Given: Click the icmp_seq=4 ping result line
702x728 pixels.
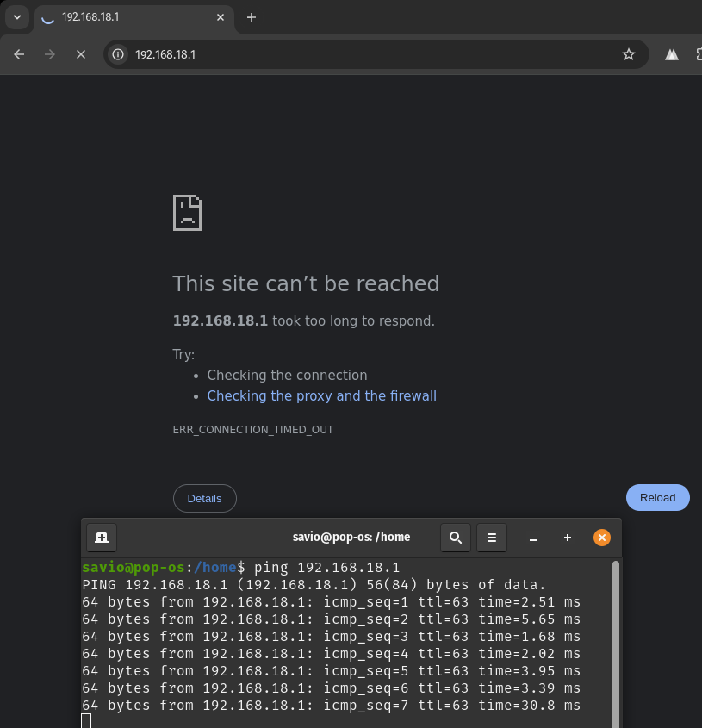Looking at the screenshot, I should coord(331,653).
